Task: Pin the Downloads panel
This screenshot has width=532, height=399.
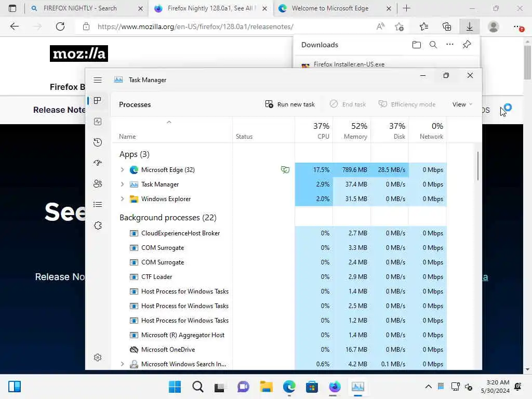Action: click(x=467, y=45)
